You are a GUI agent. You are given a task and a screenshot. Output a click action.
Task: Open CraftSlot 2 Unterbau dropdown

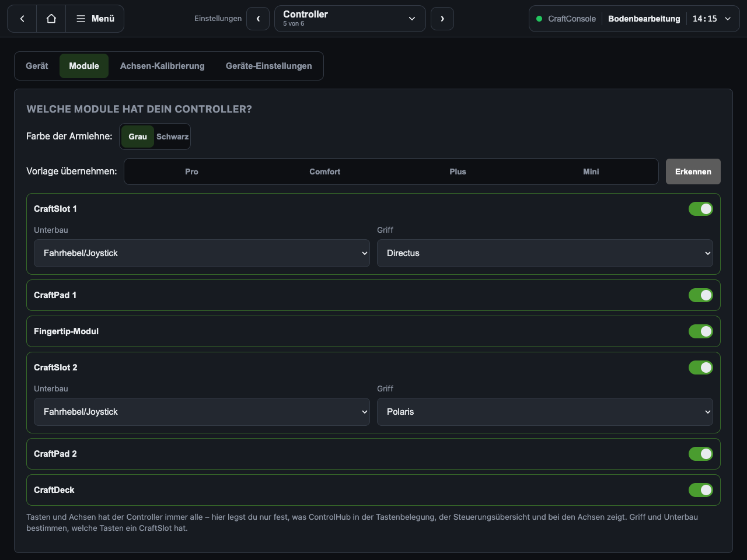[202, 412]
